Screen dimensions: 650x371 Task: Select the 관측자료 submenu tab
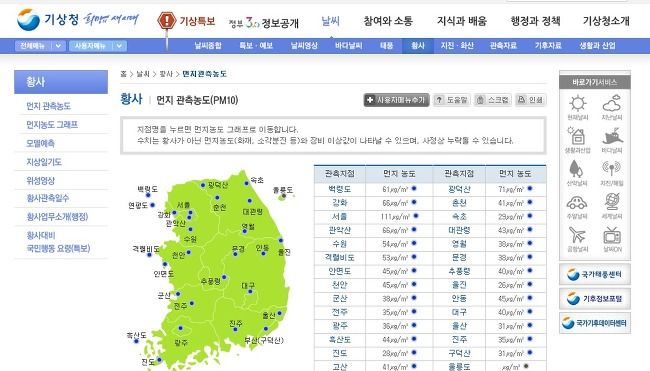click(x=503, y=46)
